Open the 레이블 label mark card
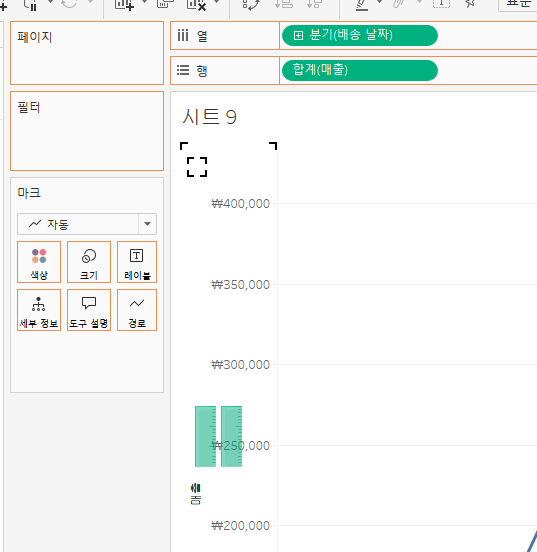Image resolution: width=537 pixels, height=552 pixels. [x=137, y=262]
